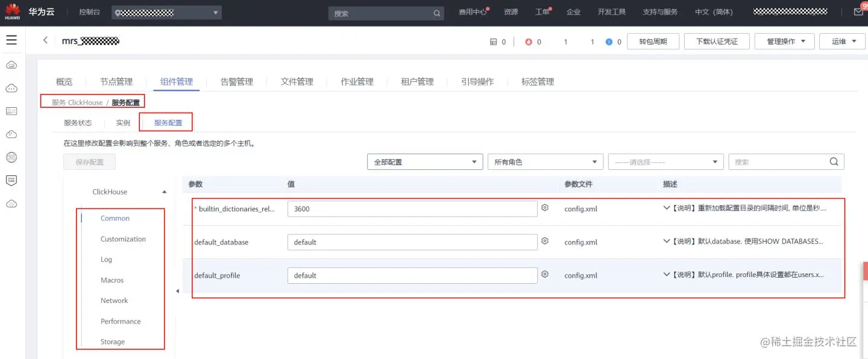Image resolution: width=868 pixels, height=359 pixels.
Task: Switch to the 文件管理 tab
Action: 297,81
